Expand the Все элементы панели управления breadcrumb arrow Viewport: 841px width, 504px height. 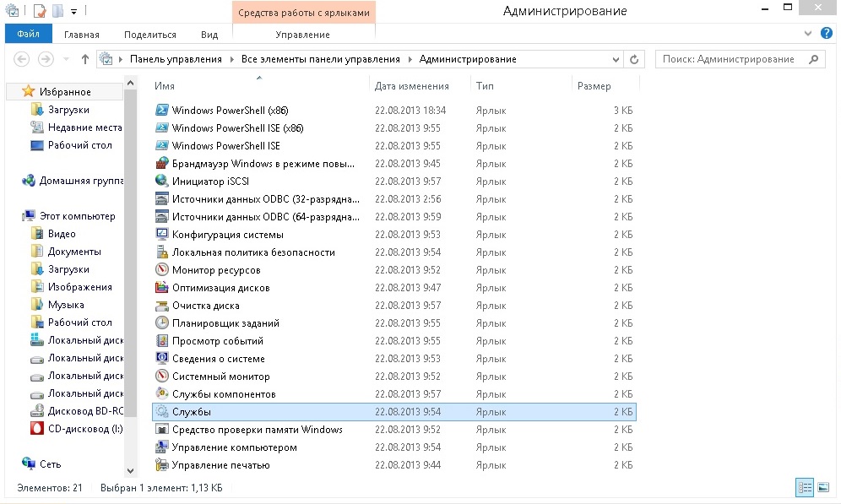(410, 59)
